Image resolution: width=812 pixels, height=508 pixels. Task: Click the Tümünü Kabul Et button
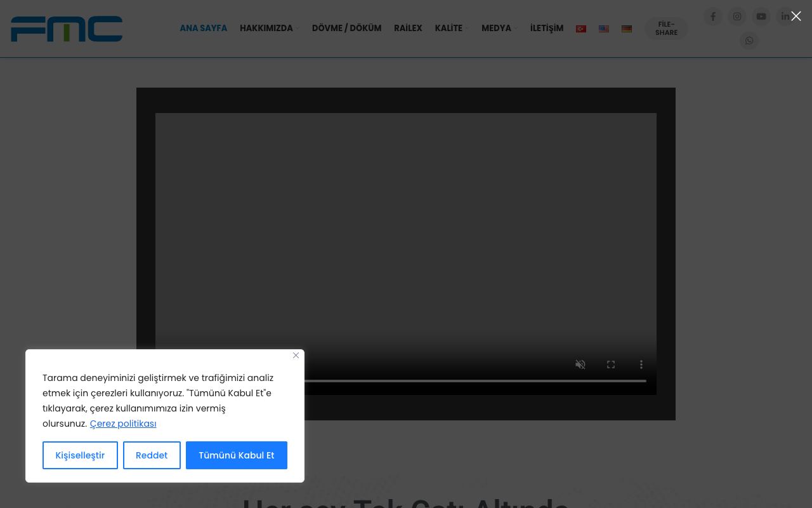[x=237, y=455]
